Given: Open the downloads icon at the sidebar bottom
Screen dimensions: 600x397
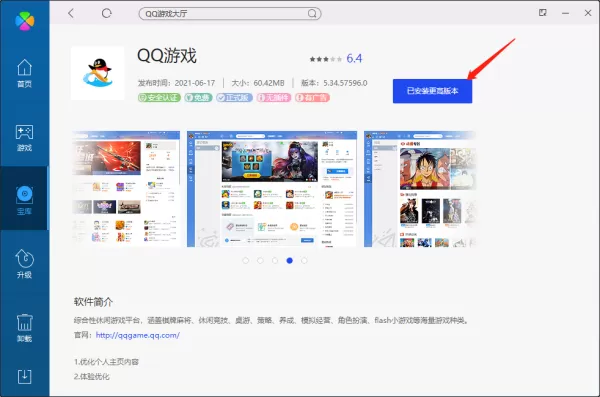Looking at the screenshot, I should (24, 376).
